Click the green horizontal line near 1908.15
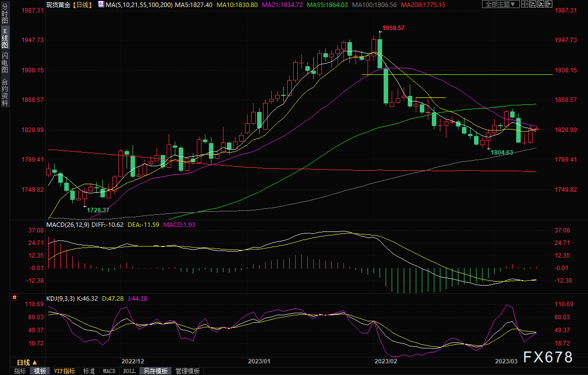Viewport: 588px width, 375px height. pos(457,75)
